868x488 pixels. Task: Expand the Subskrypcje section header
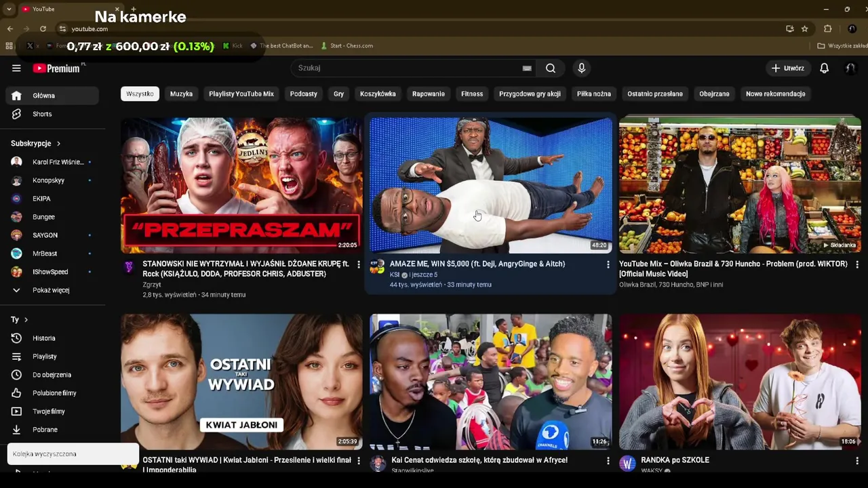(x=36, y=144)
